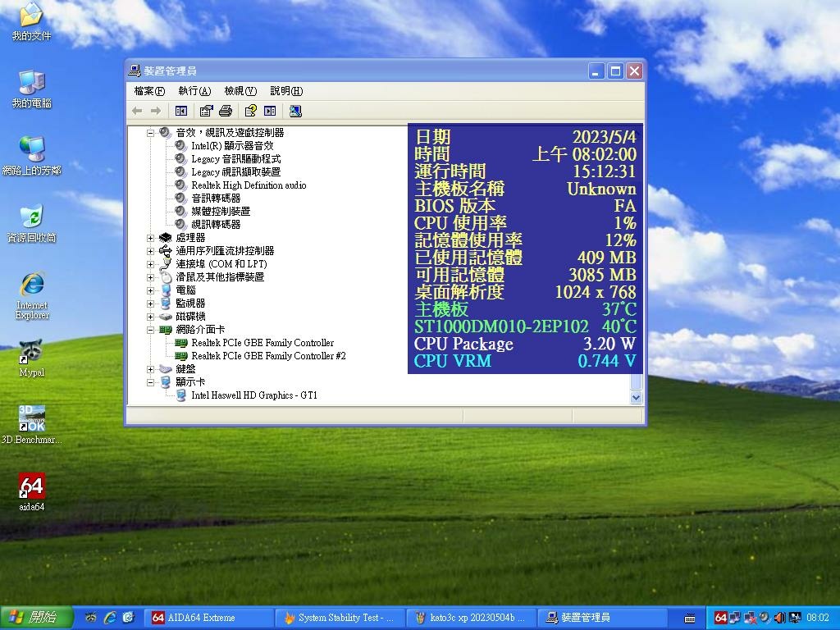Screen dimensions: 840x630
Task: Click the disconnected network tray icon with red X
Action: (x=751, y=618)
